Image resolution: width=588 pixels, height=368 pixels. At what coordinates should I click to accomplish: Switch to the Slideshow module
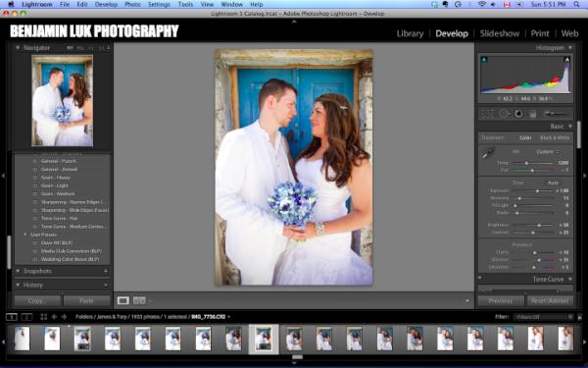[x=500, y=33]
